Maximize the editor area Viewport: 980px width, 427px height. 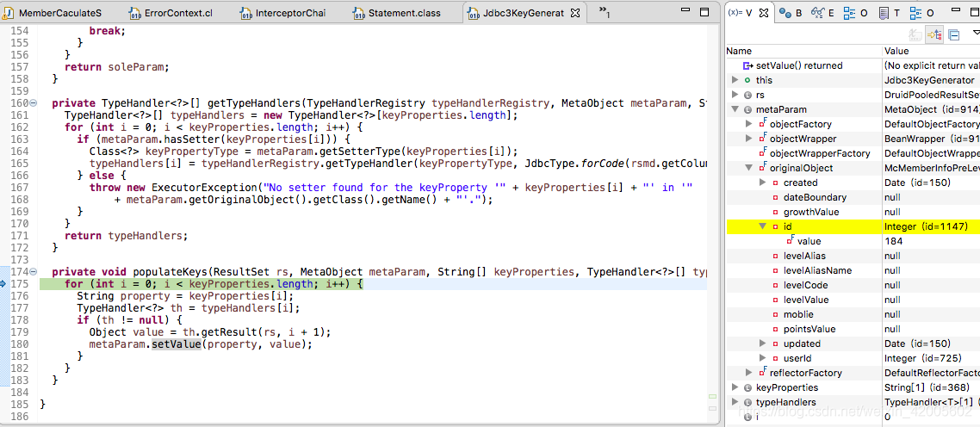coord(704,12)
